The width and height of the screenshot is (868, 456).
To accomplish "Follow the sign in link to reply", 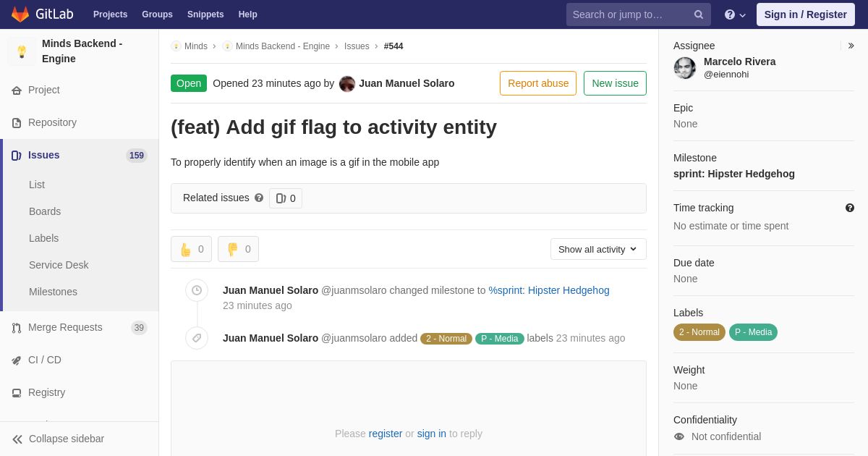I will (x=432, y=434).
